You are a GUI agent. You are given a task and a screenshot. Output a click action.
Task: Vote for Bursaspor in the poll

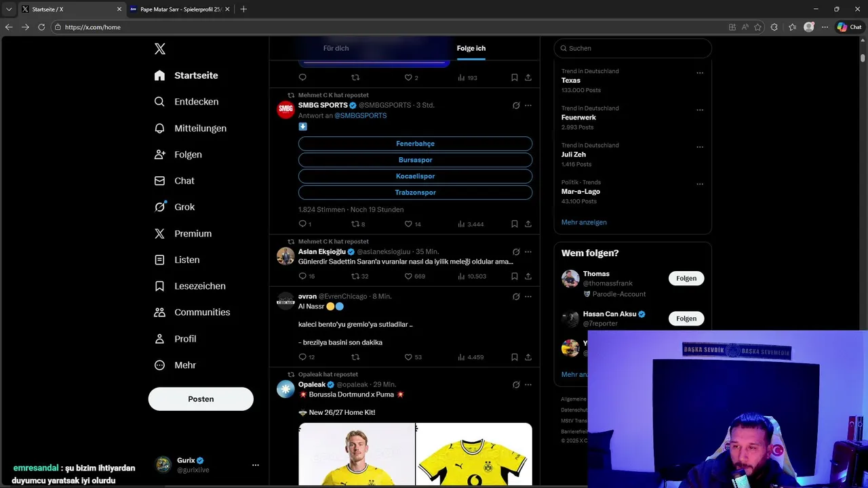[x=415, y=160]
